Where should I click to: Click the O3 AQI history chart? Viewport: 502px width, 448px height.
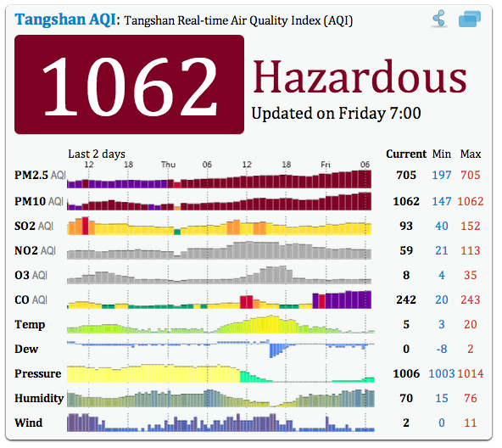(x=220, y=275)
